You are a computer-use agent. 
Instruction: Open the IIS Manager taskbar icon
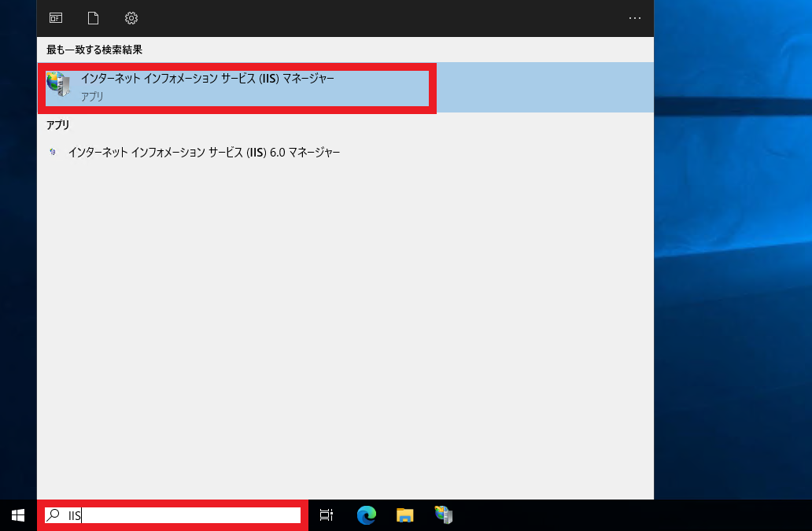443,515
